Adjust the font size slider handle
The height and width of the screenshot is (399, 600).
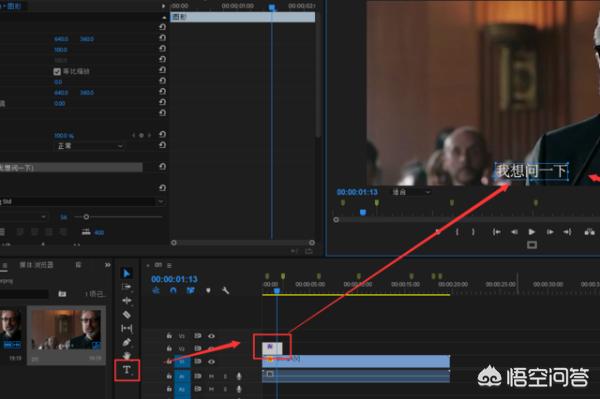click(x=86, y=217)
